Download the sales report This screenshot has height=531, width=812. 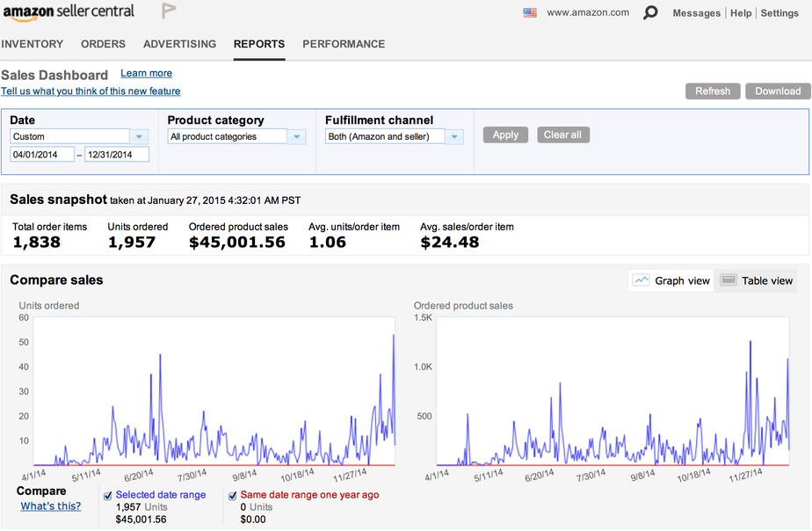778,91
